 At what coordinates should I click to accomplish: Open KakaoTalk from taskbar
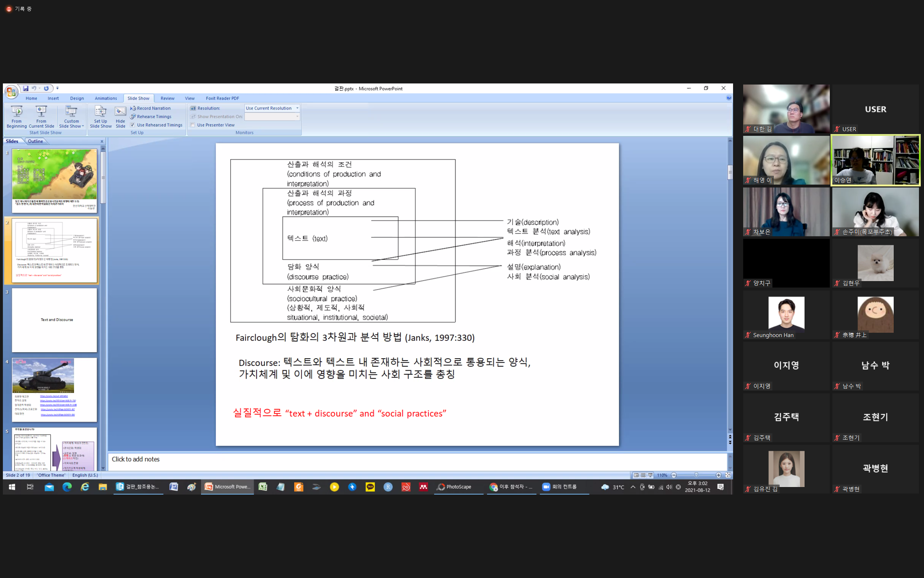point(370,487)
